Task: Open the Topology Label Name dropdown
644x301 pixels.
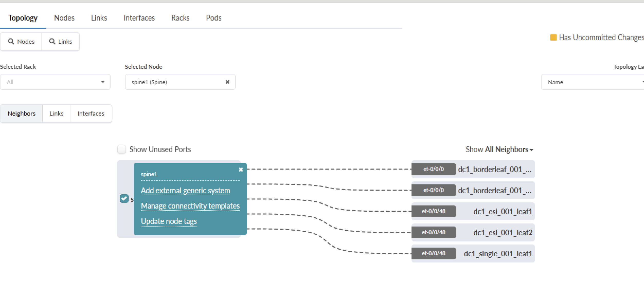Action: click(x=593, y=82)
